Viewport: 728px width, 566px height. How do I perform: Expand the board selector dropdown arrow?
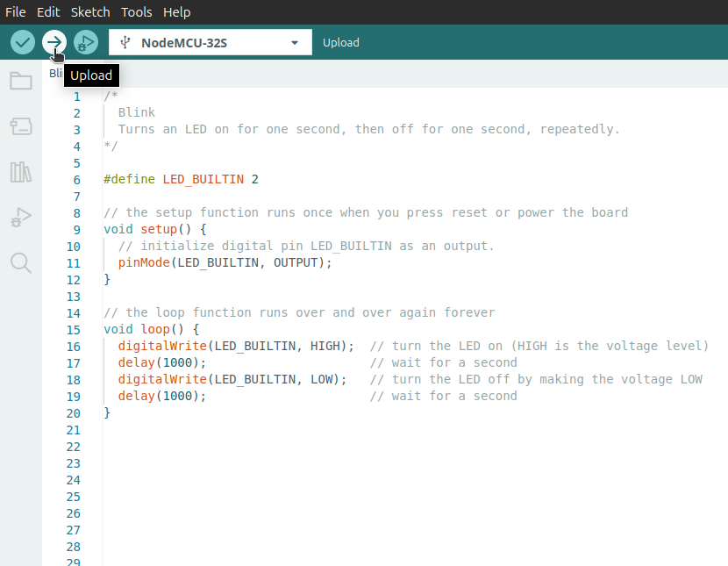295,42
